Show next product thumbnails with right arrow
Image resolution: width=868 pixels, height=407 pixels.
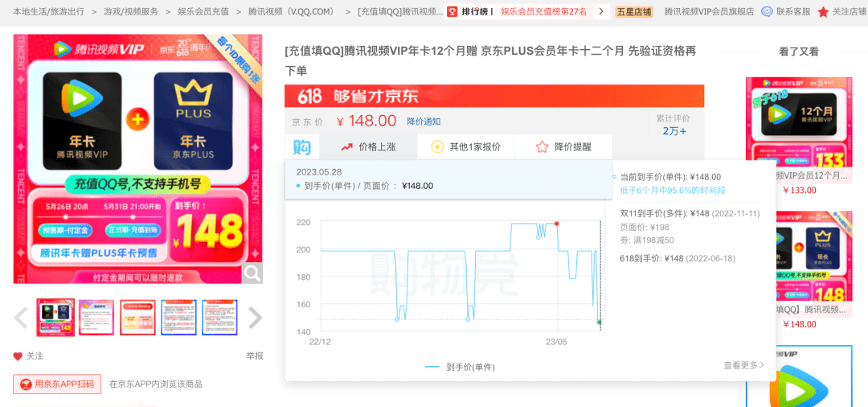coord(256,318)
